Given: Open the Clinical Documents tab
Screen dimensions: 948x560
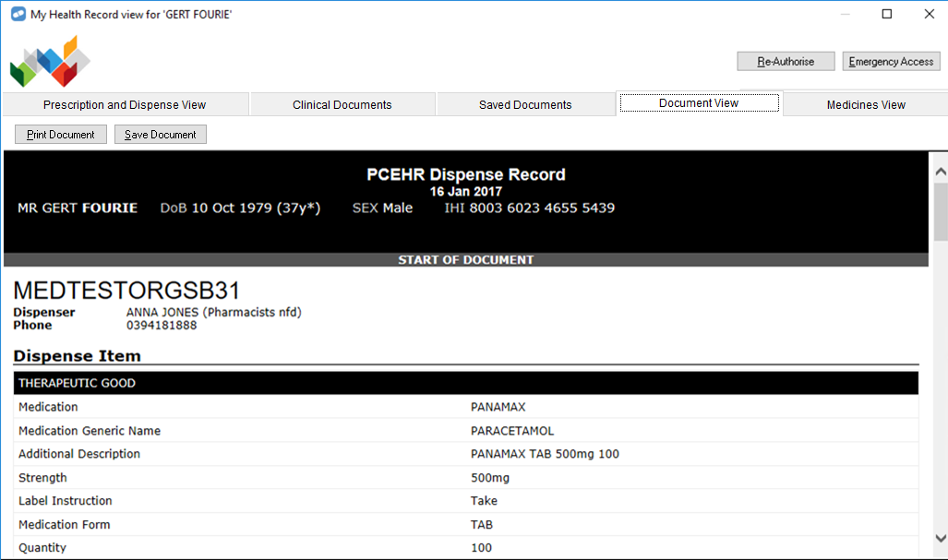Looking at the screenshot, I should 342,105.
